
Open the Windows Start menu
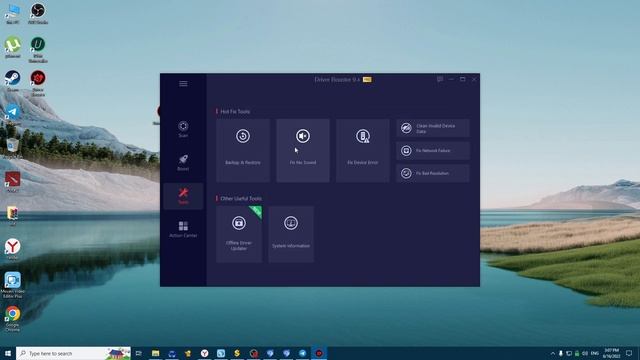pos(8,353)
